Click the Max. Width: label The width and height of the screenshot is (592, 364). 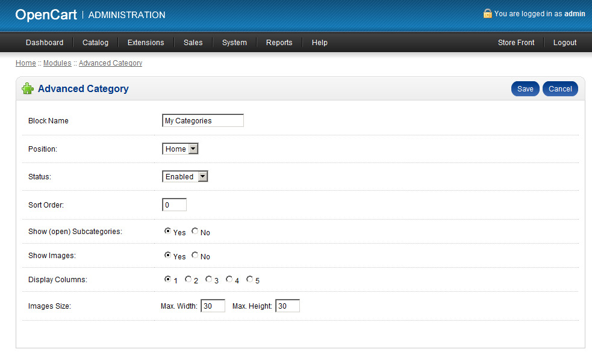pyautogui.click(x=179, y=306)
